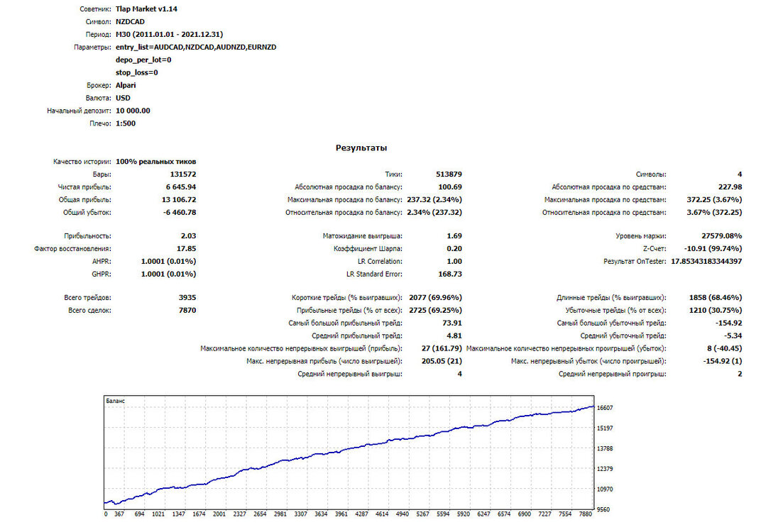Select the period M30 (2011.01.01 - 2021.12.31)
The width and height of the screenshot is (761, 532).
coord(170,35)
